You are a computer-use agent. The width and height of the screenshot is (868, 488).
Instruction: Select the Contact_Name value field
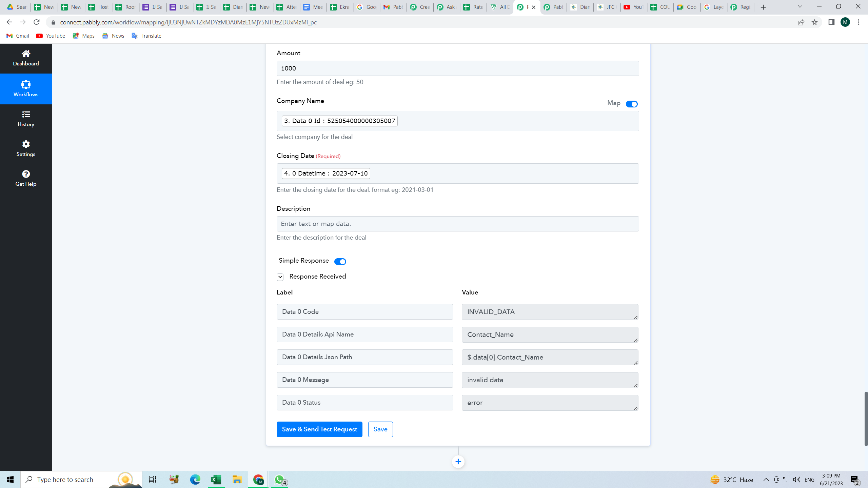click(x=550, y=334)
